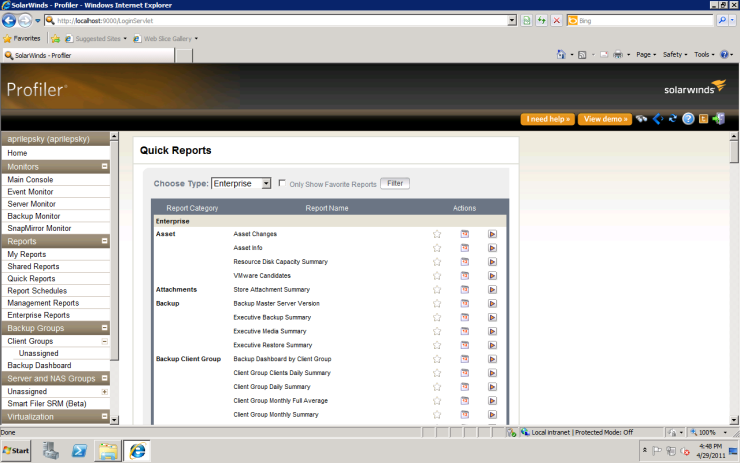Open PowerShell from the taskbar
The width and height of the screenshot is (740, 463).
[79, 451]
